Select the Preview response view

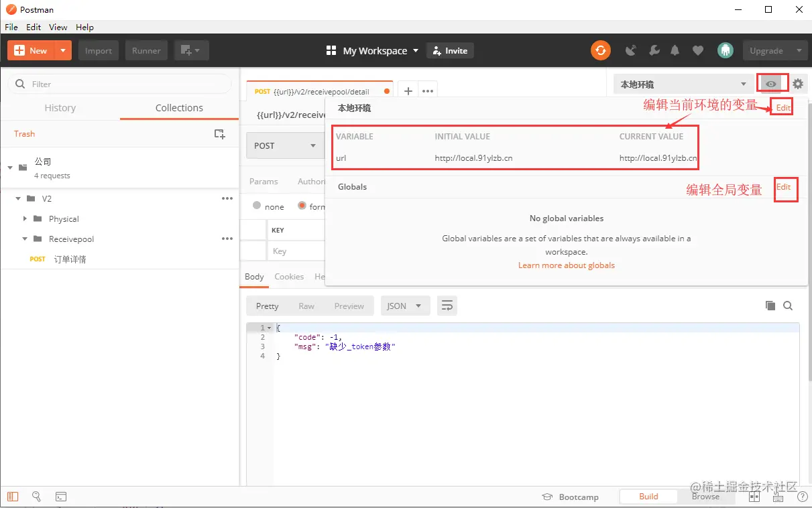pyautogui.click(x=349, y=306)
